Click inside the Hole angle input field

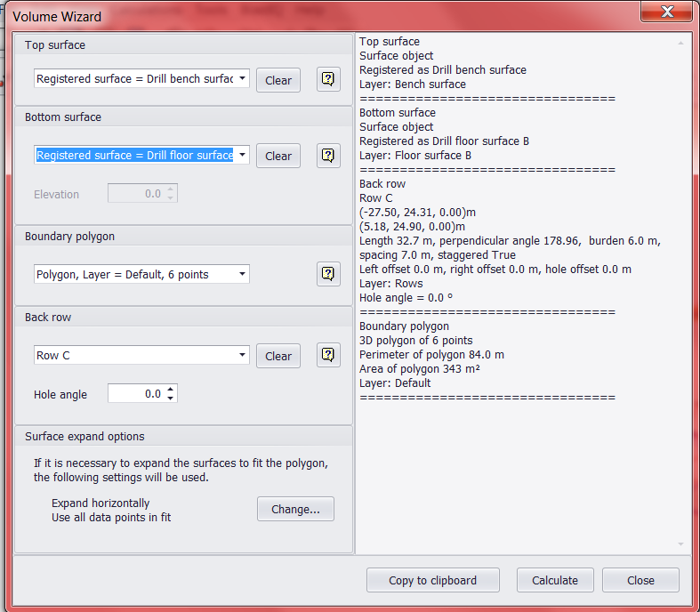137,393
